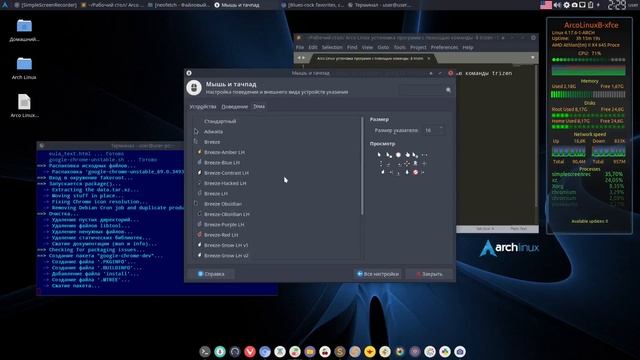Pick Breeze-Obsidian LH cursor theme

tap(276, 214)
